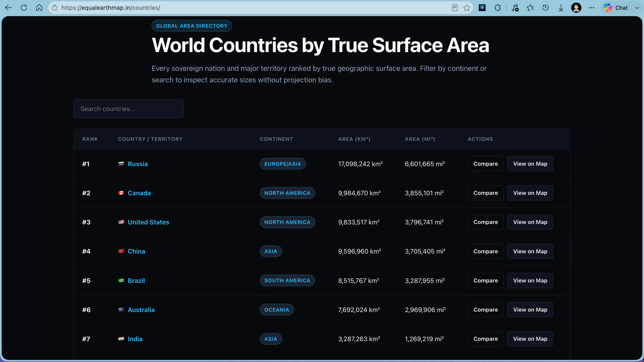Screen dimensions: 644x362
Task: Select the 2,969,906 mi² value
Action: 425,310
